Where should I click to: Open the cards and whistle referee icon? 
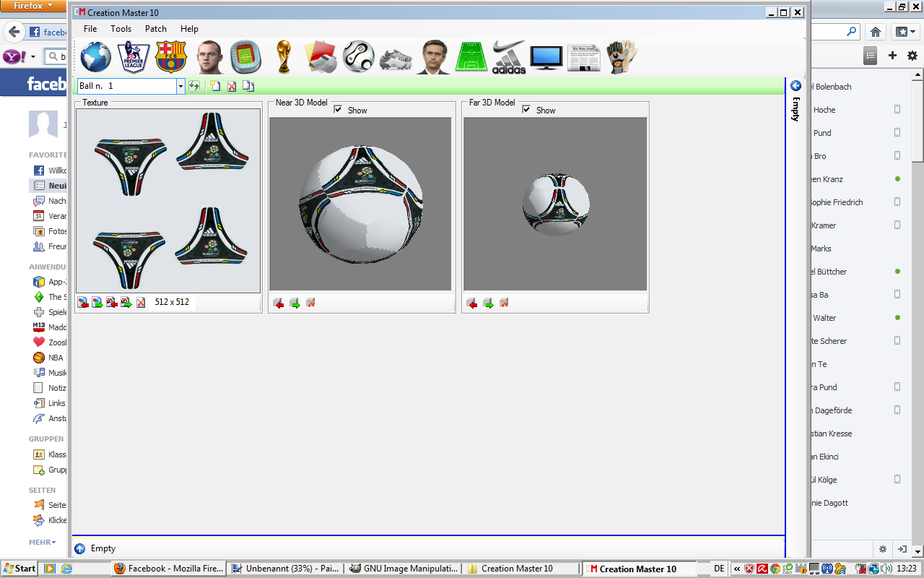point(321,56)
